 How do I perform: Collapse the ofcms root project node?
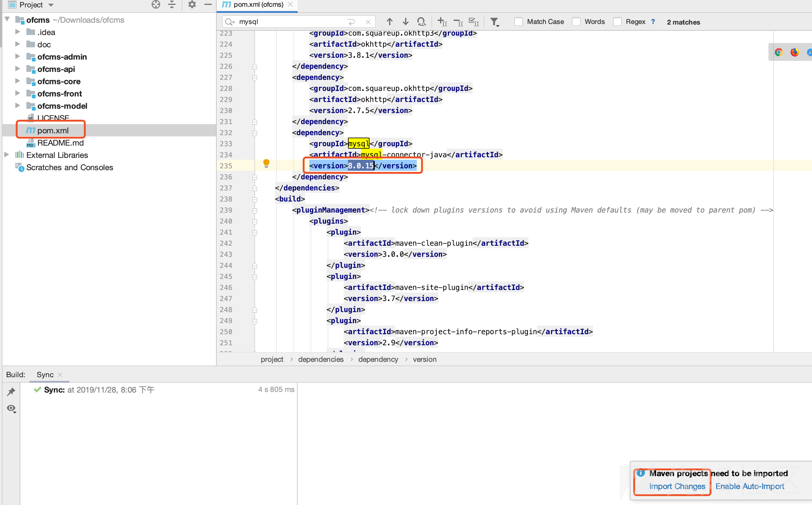[x=7, y=19]
